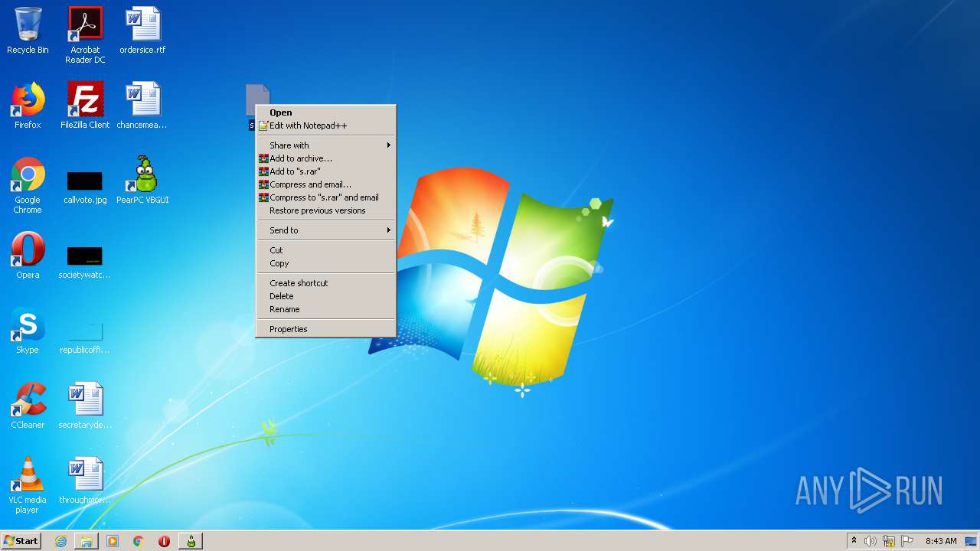Select the VLC media player shortcut
This screenshot has height=551, width=980.
pyautogui.click(x=28, y=485)
